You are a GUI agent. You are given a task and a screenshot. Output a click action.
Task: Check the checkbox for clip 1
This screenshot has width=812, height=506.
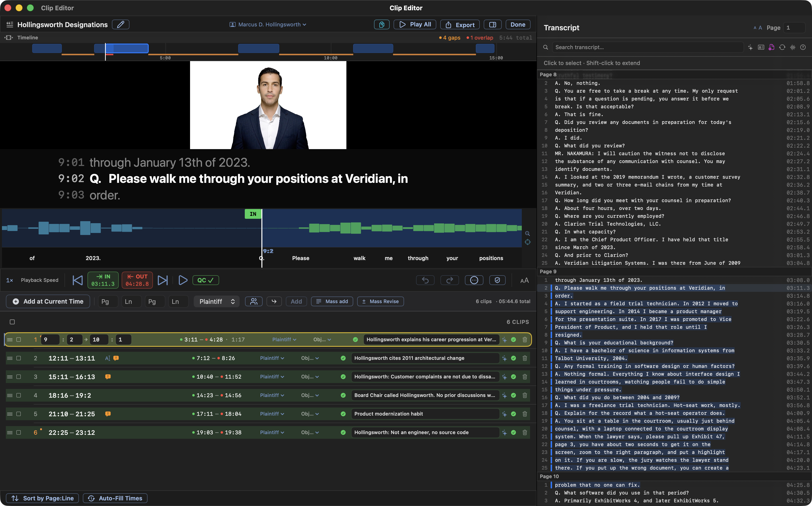click(x=19, y=339)
